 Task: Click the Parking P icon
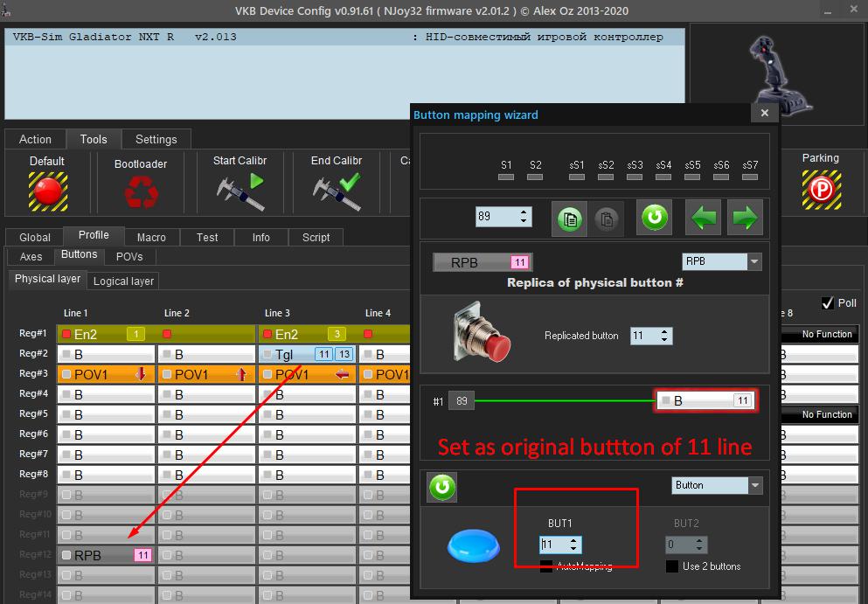click(x=822, y=190)
